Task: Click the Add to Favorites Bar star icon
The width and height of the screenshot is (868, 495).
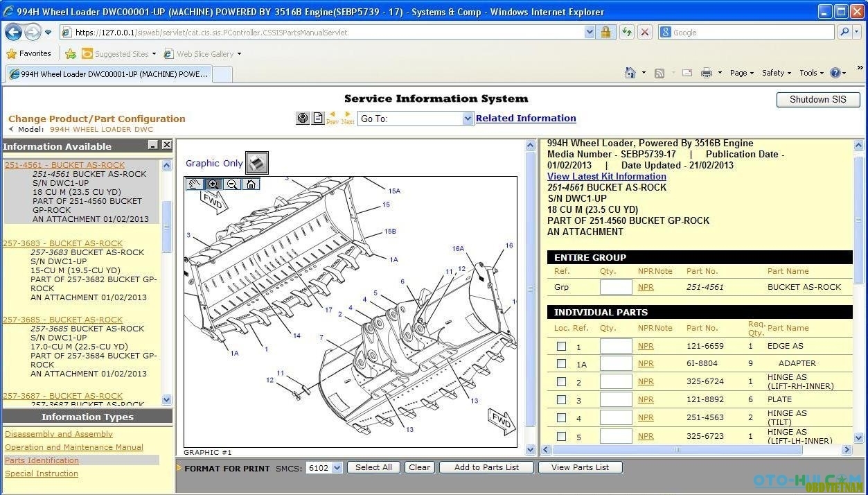Action: click(x=70, y=53)
